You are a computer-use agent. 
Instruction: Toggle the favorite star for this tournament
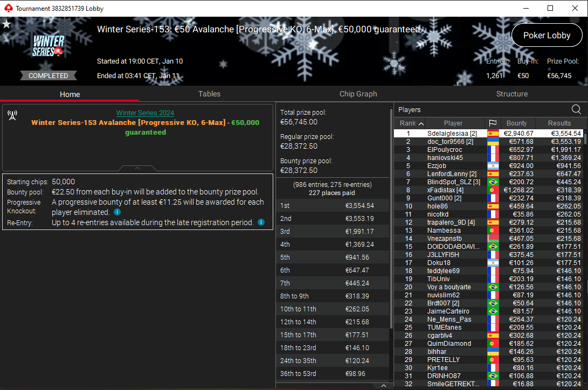(6, 25)
